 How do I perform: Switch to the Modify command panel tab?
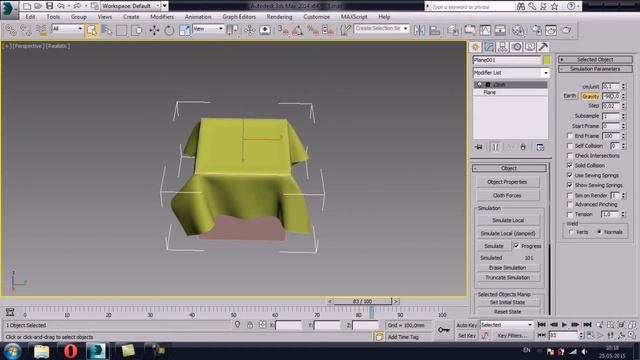[489, 47]
